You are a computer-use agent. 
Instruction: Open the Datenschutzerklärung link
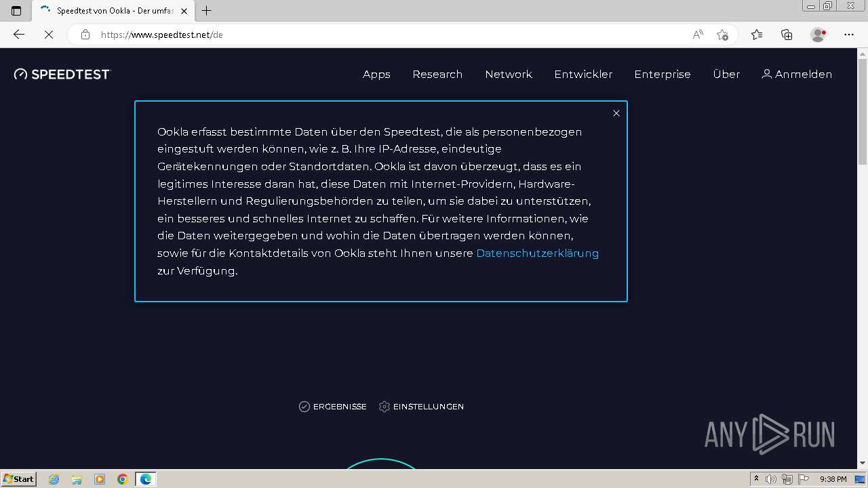537,253
